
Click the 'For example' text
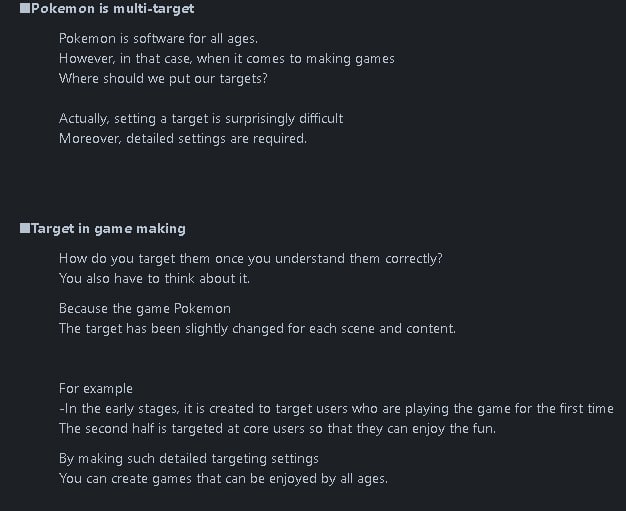click(95, 388)
